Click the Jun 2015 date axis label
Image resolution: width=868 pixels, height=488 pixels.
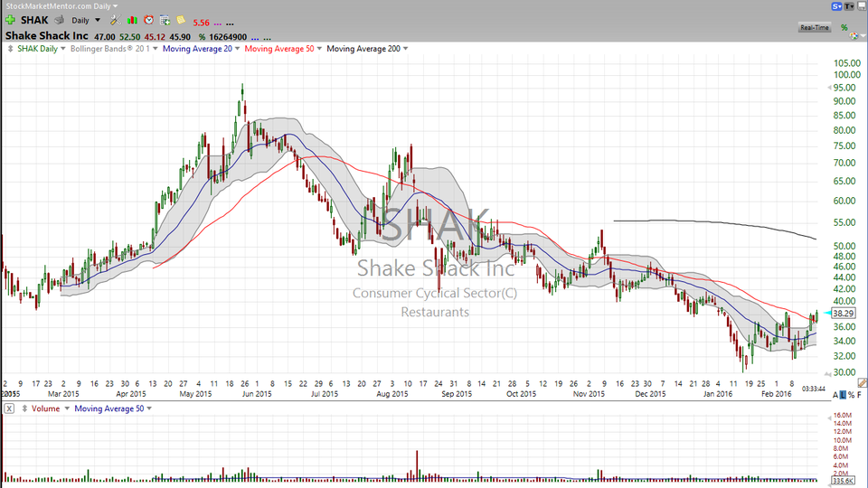pyautogui.click(x=257, y=394)
